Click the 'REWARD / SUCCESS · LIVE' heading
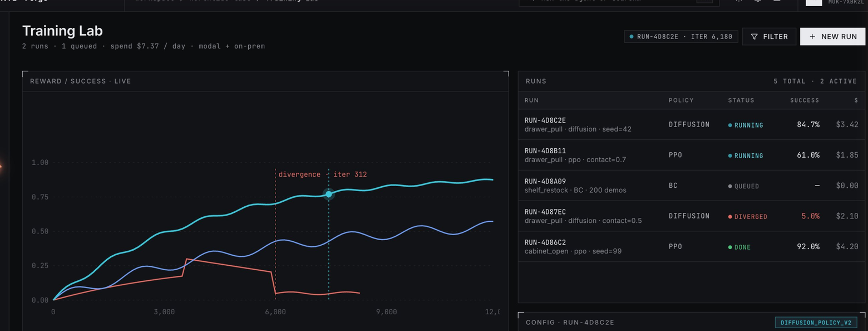The height and width of the screenshot is (331, 868). [x=81, y=81]
